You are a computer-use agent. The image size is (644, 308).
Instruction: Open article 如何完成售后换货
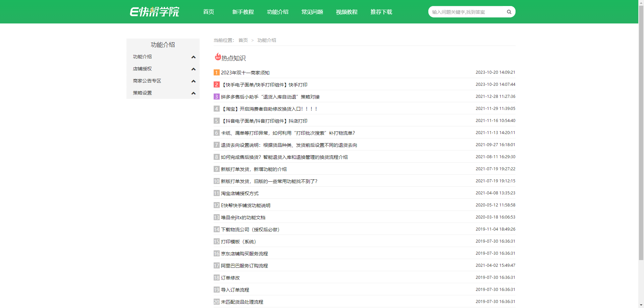[x=284, y=157]
